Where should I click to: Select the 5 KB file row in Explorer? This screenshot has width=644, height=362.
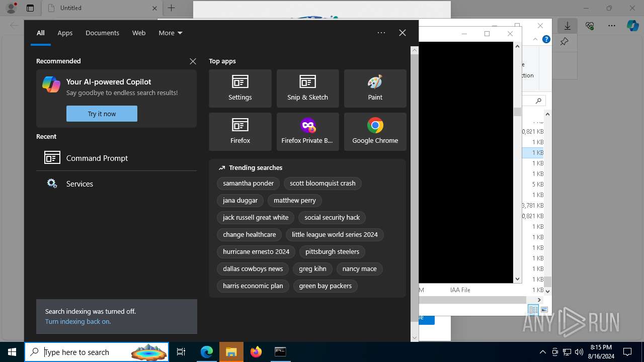point(533,184)
